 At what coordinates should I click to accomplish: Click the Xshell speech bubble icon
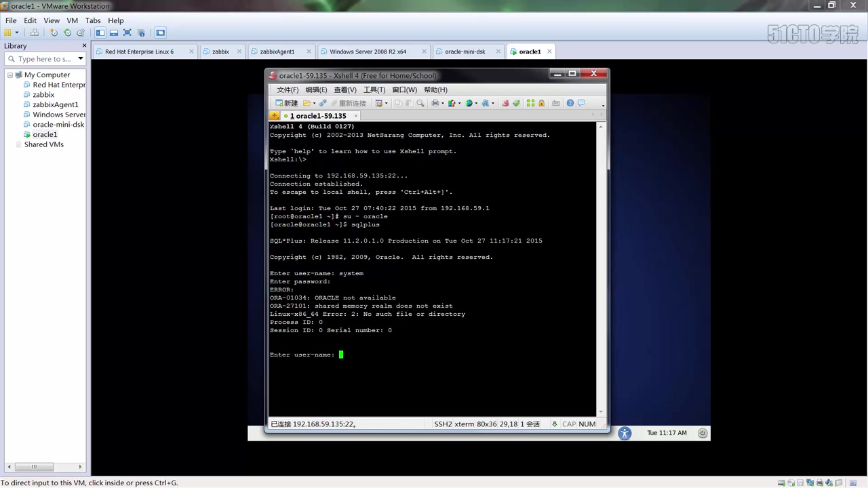581,103
